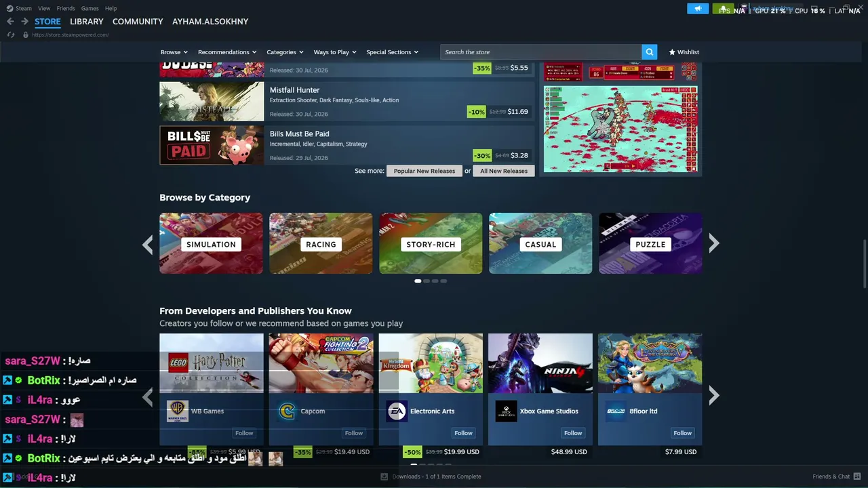Show next developers carousel page

713,396
